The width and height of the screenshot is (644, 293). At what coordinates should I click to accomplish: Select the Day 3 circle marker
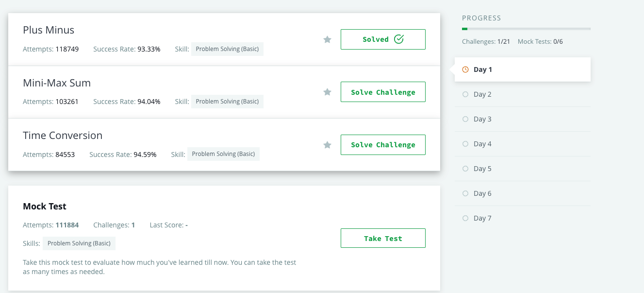point(465,119)
